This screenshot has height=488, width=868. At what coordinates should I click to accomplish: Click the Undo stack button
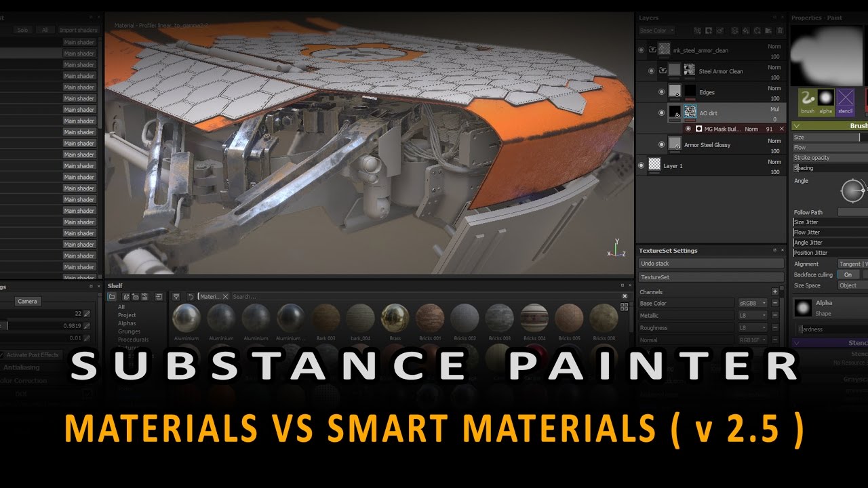(711, 263)
